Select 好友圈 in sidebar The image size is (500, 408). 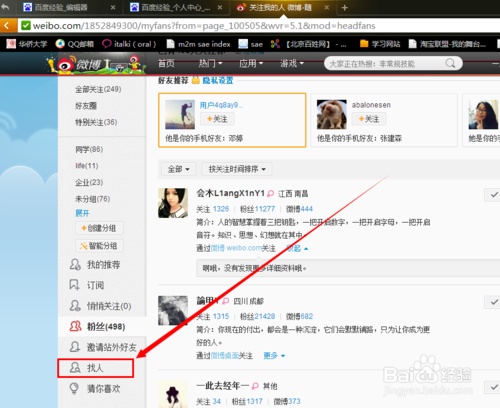click(86, 106)
